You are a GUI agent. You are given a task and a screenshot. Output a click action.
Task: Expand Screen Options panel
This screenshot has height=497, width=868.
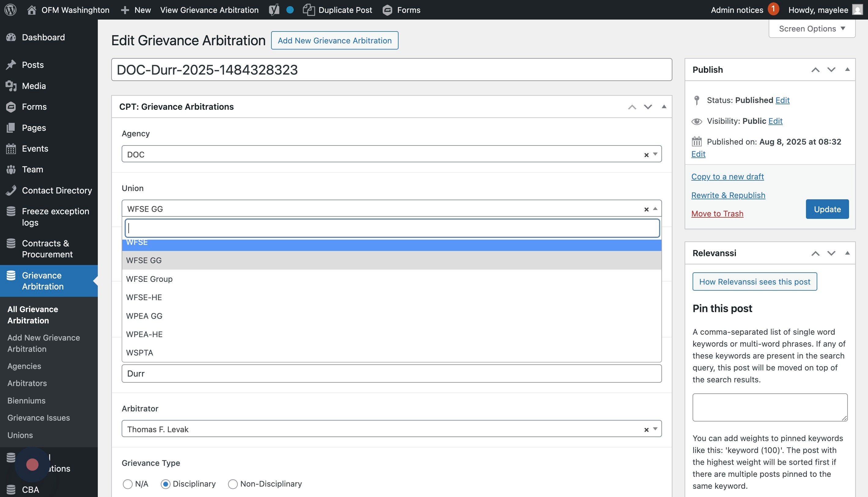pyautogui.click(x=812, y=29)
